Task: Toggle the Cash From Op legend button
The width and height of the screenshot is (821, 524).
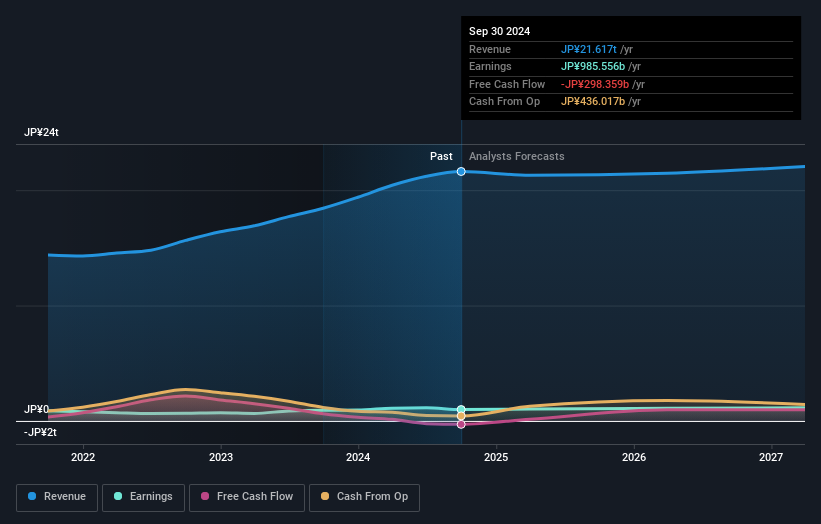Action: point(364,497)
